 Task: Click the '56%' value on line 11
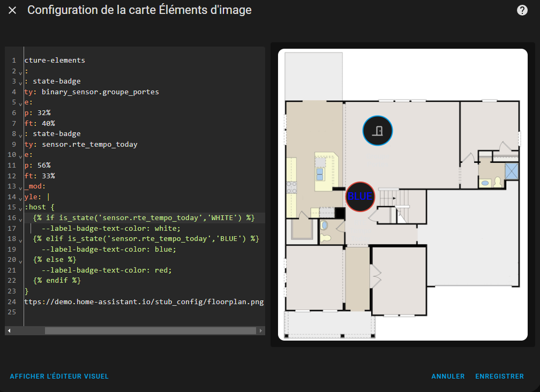coord(44,165)
